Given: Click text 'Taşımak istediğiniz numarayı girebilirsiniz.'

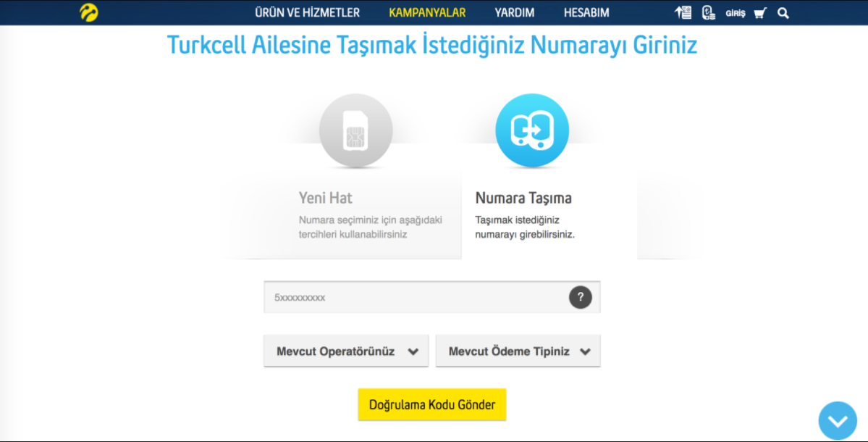Looking at the screenshot, I should point(525,227).
